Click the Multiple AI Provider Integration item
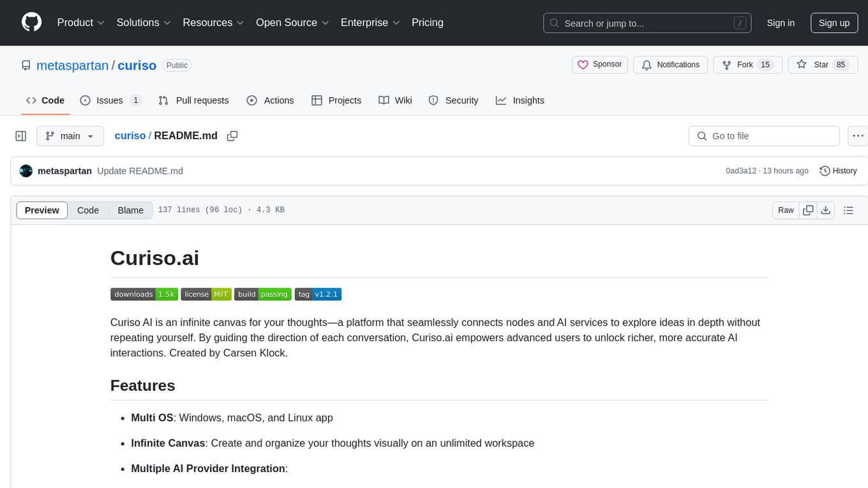 (209, 469)
